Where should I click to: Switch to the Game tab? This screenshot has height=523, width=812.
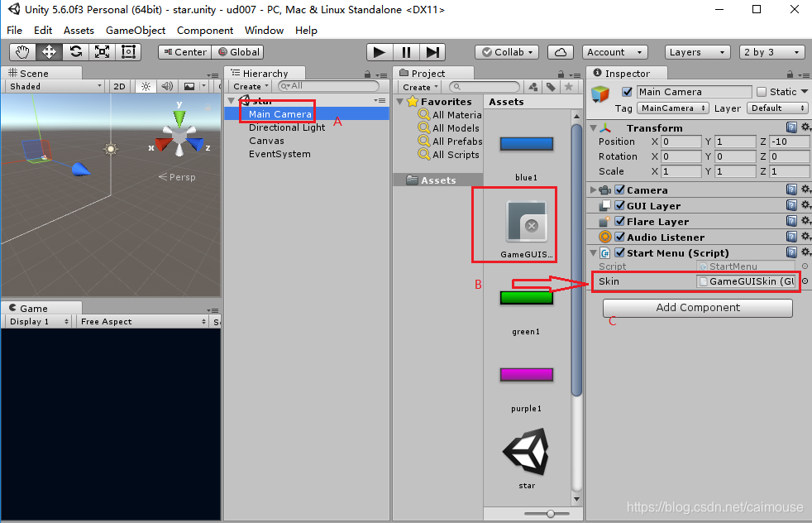[x=41, y=308]
